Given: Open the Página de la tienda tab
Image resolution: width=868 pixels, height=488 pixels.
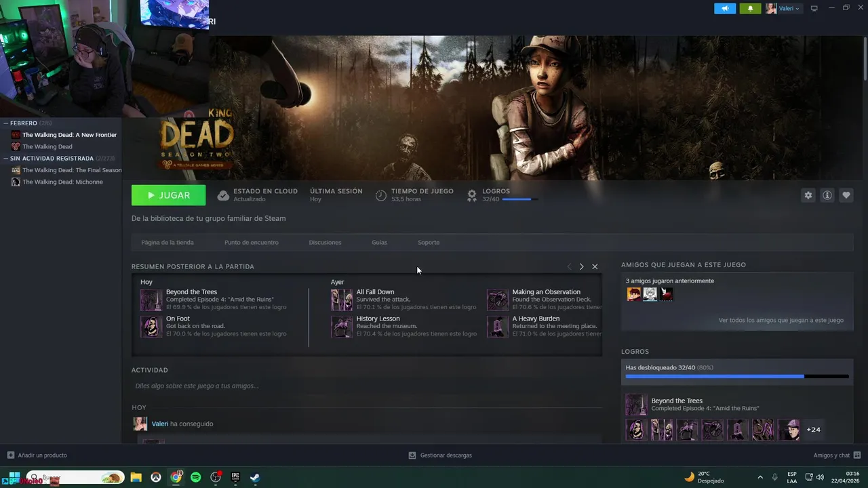Looking at the screenshot, I should click(167, 242).
